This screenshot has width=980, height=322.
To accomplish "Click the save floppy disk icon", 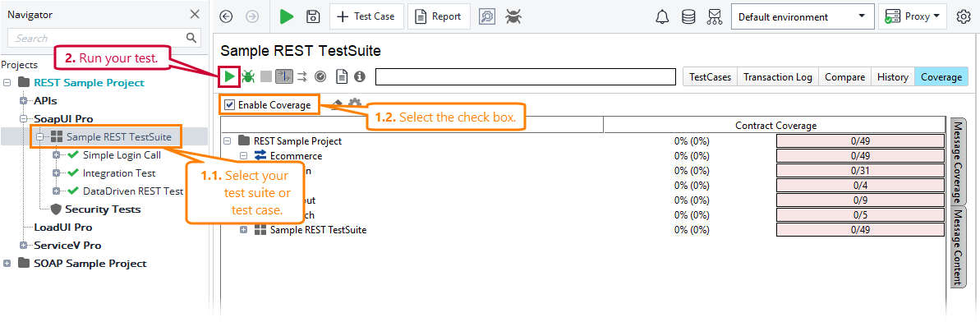I will pyautogui.click(x=313, y=17).
